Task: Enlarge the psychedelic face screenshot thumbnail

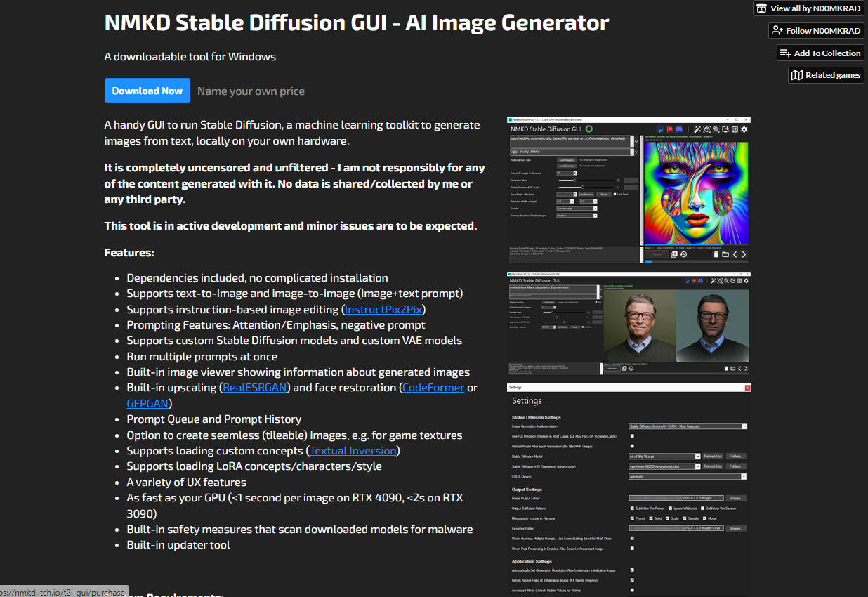Action: tap(629, 190)
